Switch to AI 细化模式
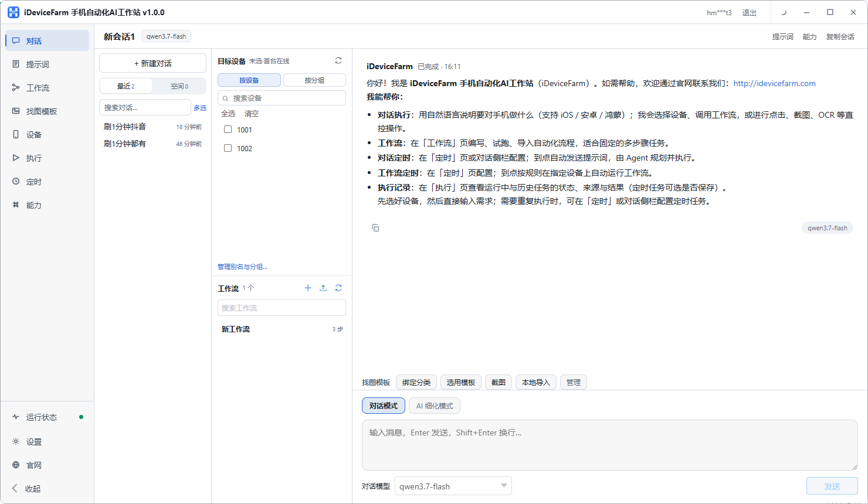Viewport: 868px width, 504px height. point(435,406)
